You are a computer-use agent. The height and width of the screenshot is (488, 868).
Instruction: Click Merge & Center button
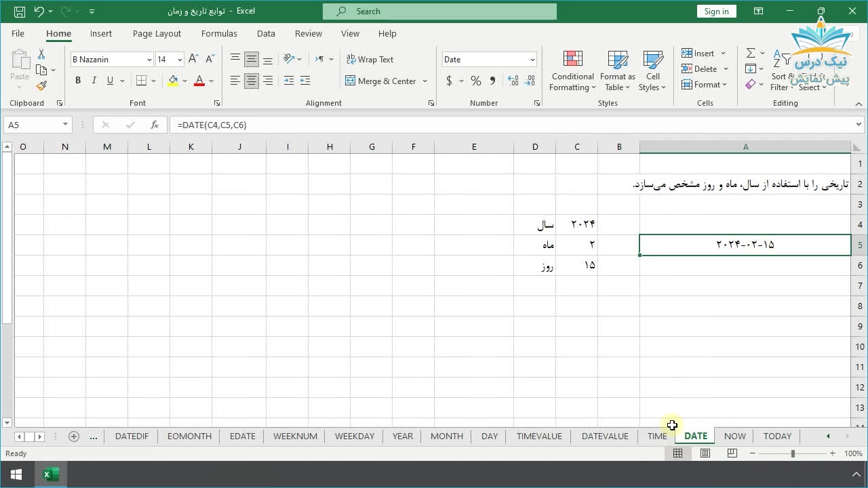380,81
